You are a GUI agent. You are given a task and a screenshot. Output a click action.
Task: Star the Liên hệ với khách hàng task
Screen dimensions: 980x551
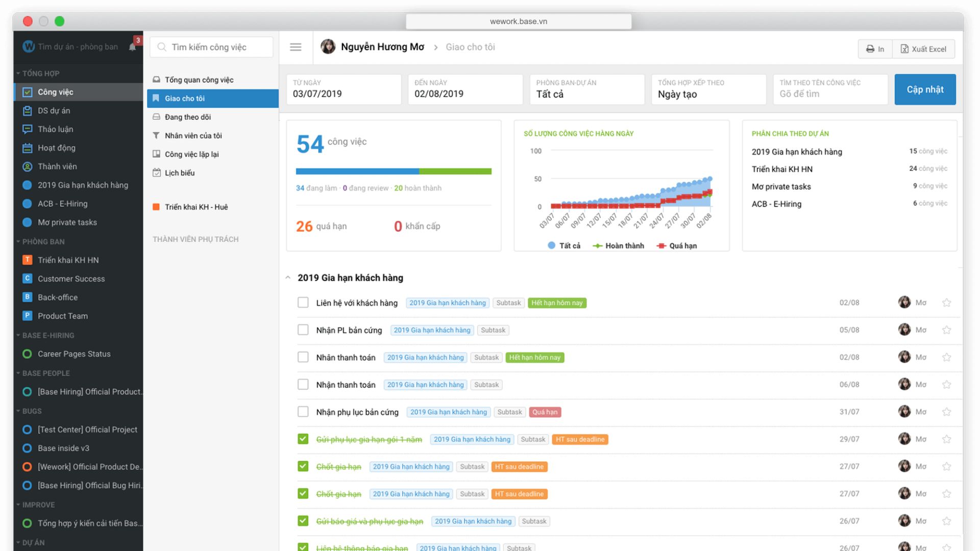point(947,303)
